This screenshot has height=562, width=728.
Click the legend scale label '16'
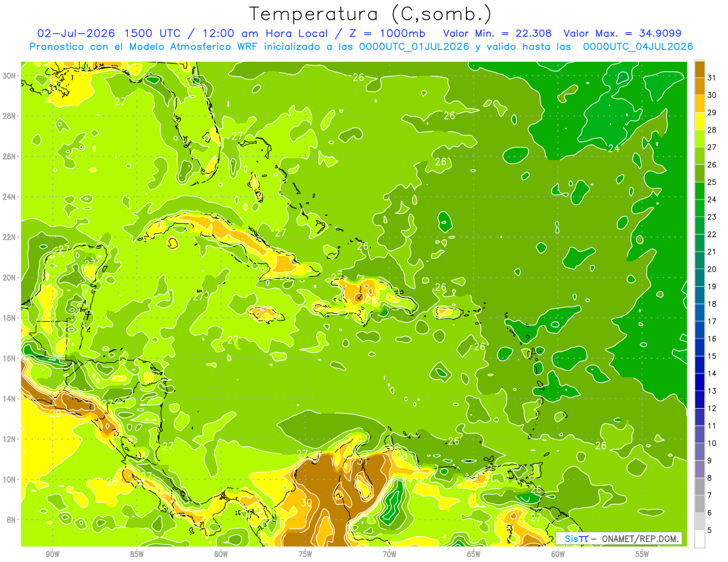coord(712,338)
